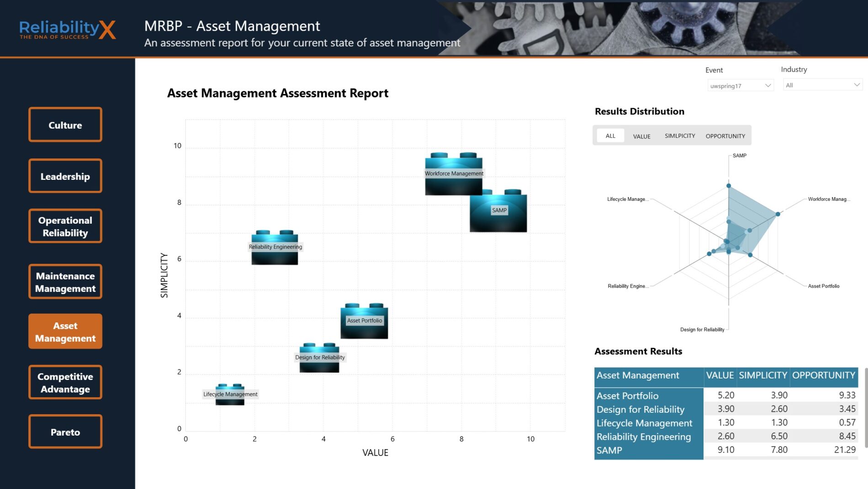Screen dimensions: 868x489
Task: Click the Design for Reliability brick
Action: (319, 358)
